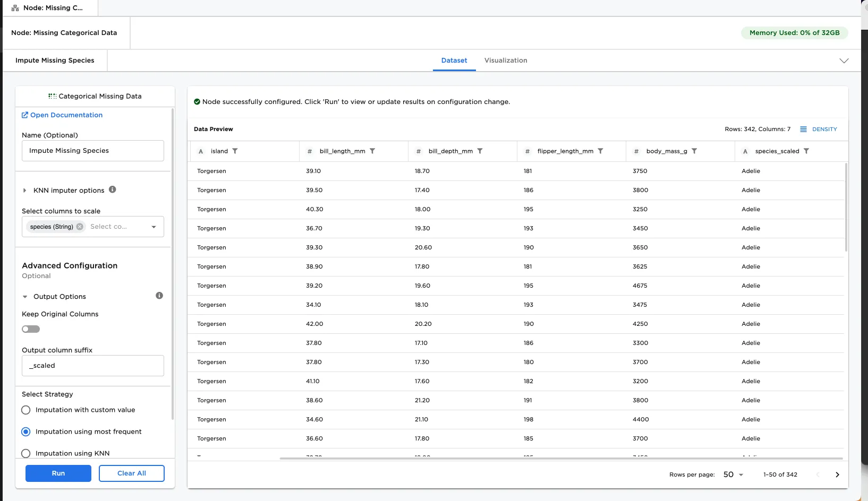Click the KNN imputer options info icon
Image resolution: width=868 pixels, height=501 pixels.
[x=113, y=189]
